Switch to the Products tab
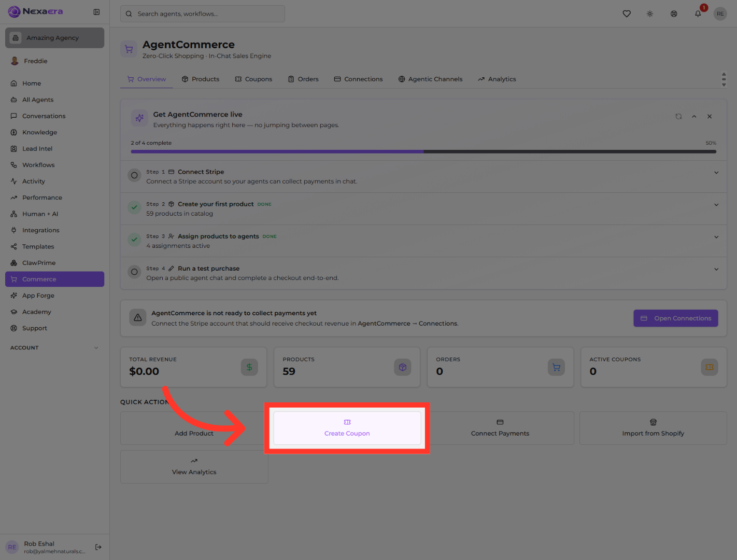This screenshot has width=737, height=560. 201,79
